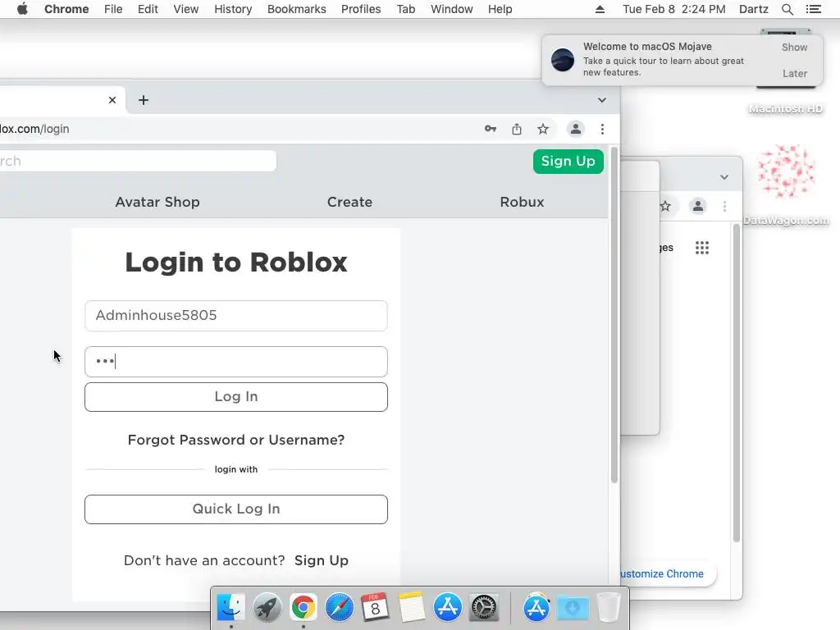
Task: Click the Mojave notification icon
Action: point(563,59)
